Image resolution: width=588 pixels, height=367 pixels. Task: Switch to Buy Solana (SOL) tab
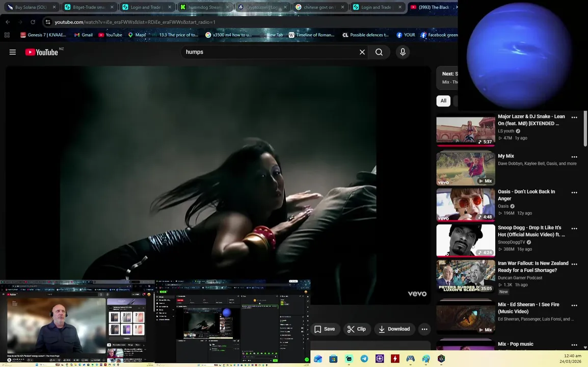click(x=31, y=7)
